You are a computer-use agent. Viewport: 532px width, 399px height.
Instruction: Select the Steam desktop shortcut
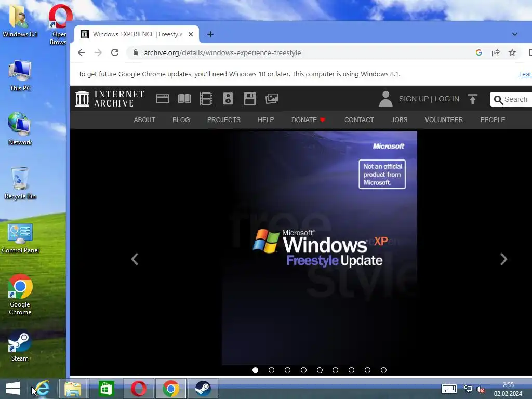pyautogui.click(x=20, y=345)
